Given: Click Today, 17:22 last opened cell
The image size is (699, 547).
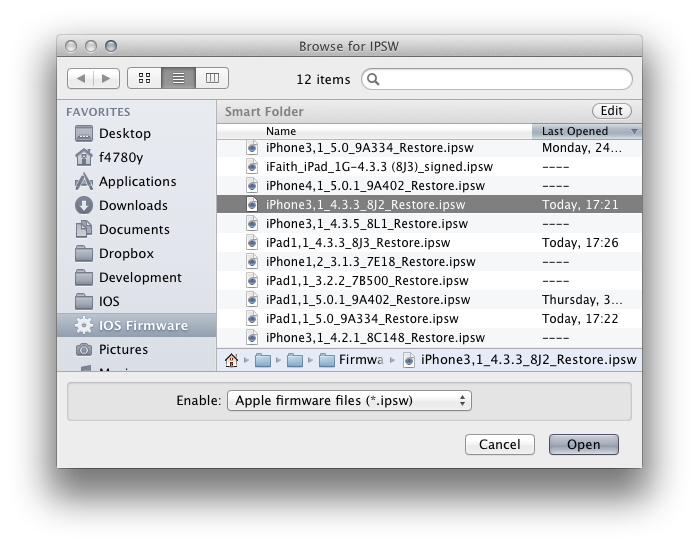Looking at the screenshot, I should (580, 319).
